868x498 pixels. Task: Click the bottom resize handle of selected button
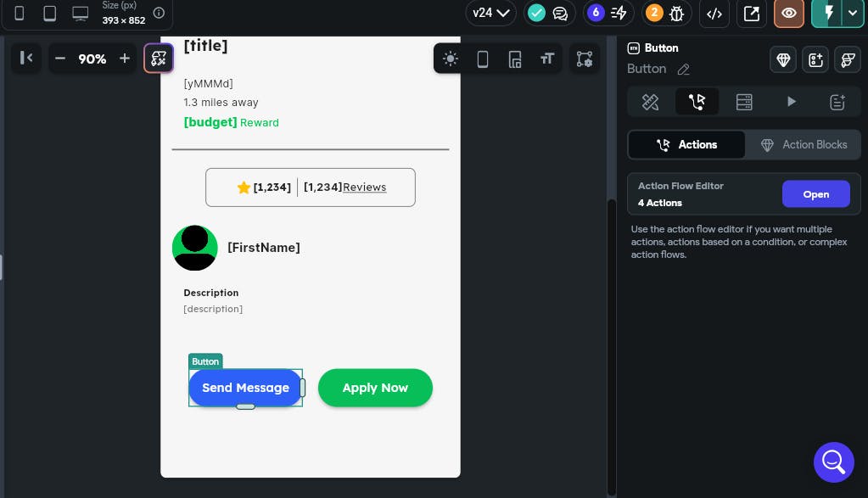click(x=245, y=406)
